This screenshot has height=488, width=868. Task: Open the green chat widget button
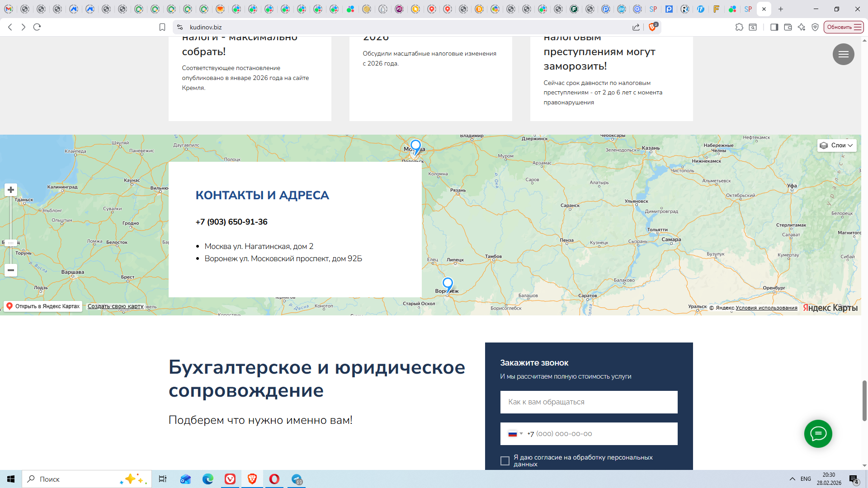pos(818,434)
